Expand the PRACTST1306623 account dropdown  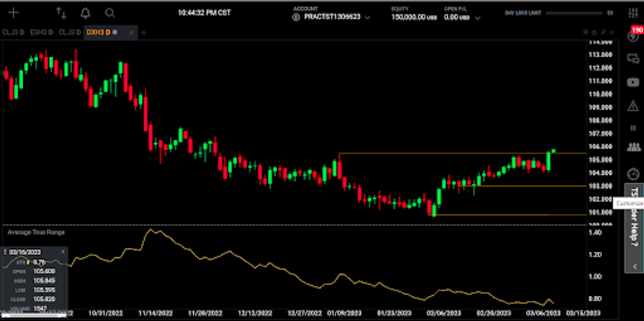367,18
